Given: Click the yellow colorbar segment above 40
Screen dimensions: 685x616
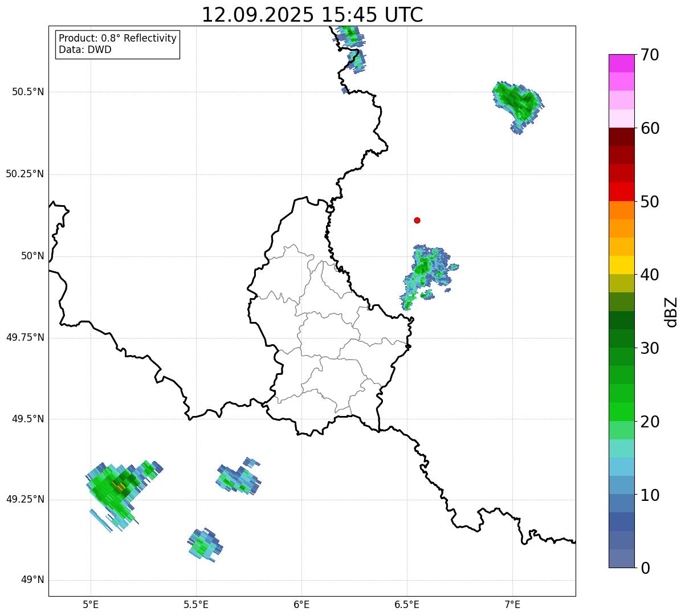Looking at the screenshot, I should [622, 265].
